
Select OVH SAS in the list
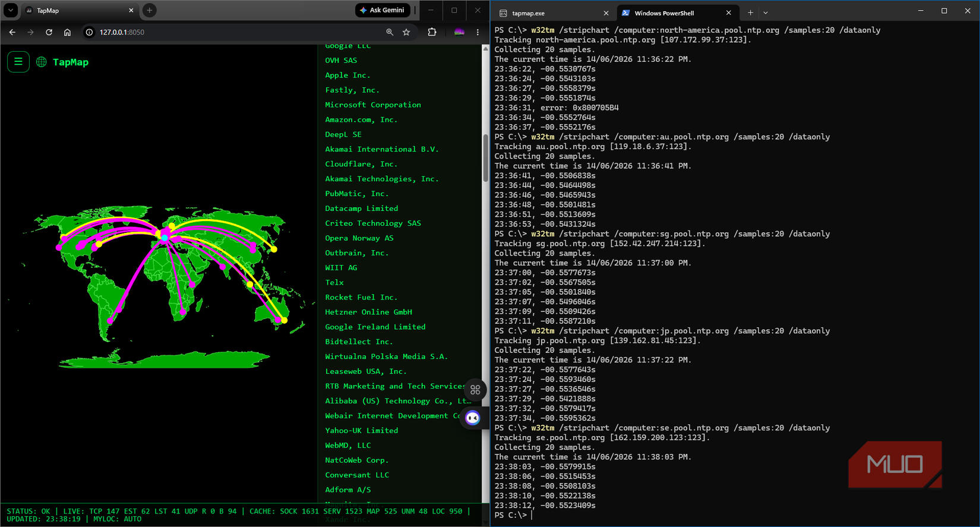coord(341,60)
